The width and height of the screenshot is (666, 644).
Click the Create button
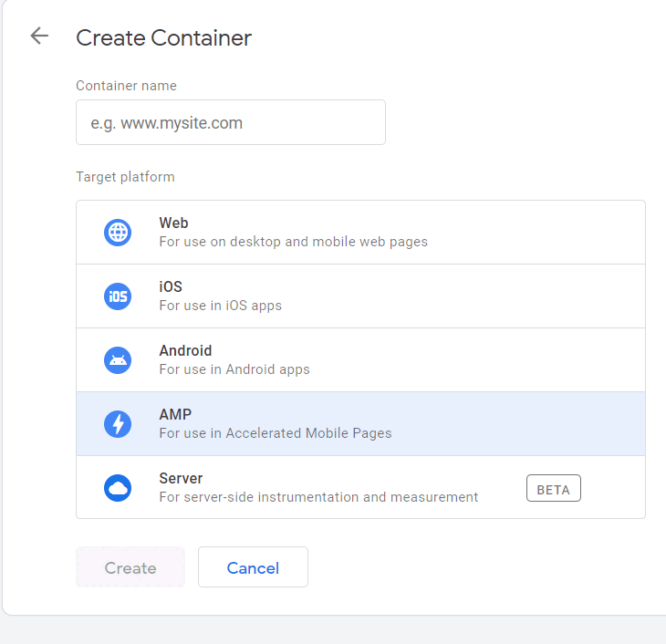coord(130,567)
